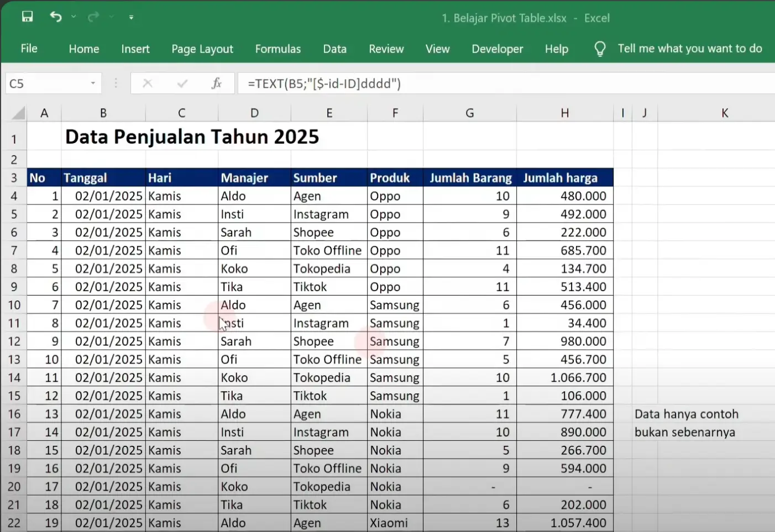Click title cell 'Data Penjualan Tahun 2025'
The width and height of the screenshot is (775, 532).
tap(192, 136)
